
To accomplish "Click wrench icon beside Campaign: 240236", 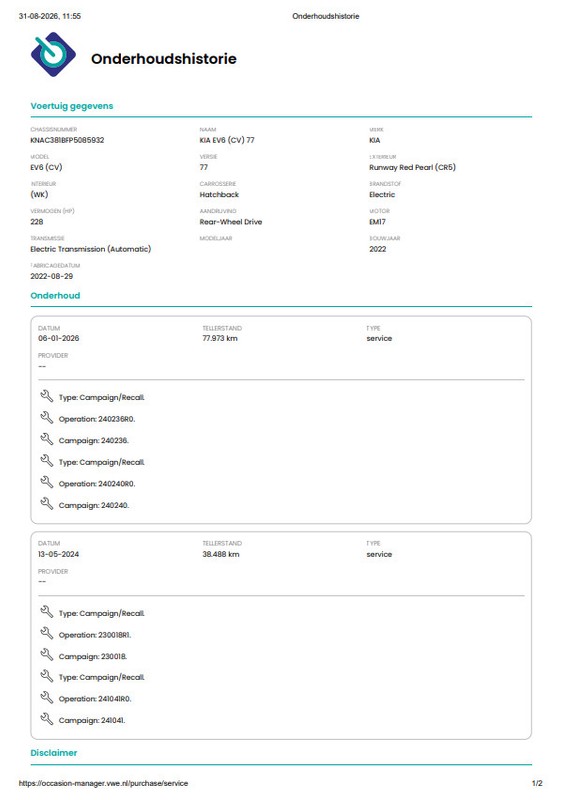I will pyautogui.click(x=46, y=439).
